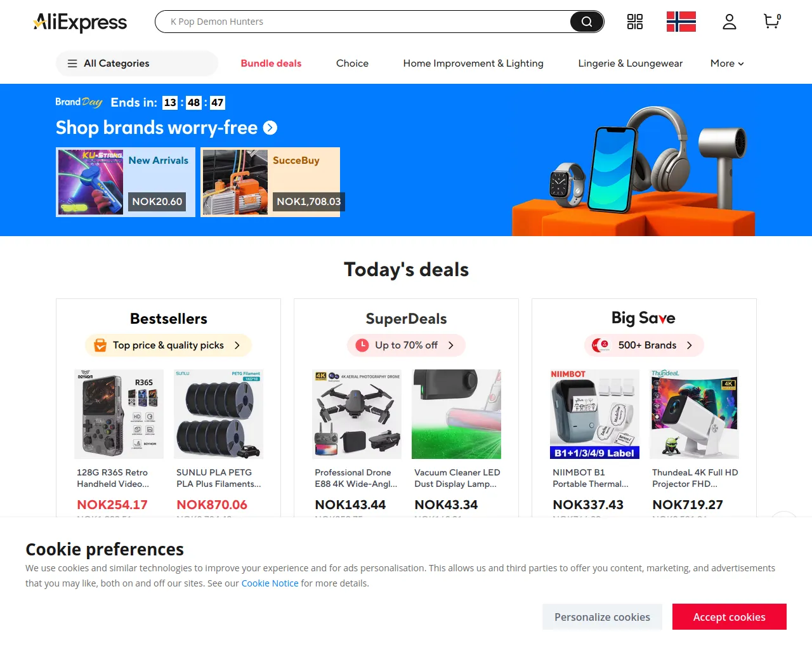The image size is (812, 650).
Task: Open Up to 70% off SuperDeals chevron
Action: pyautogui.click(x=451, y=345)
